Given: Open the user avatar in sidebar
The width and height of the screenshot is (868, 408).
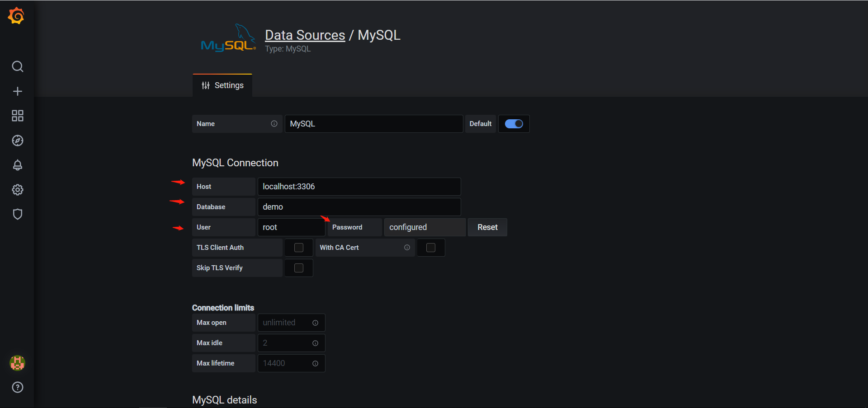Looking at the screenshot, I should 17,363.
